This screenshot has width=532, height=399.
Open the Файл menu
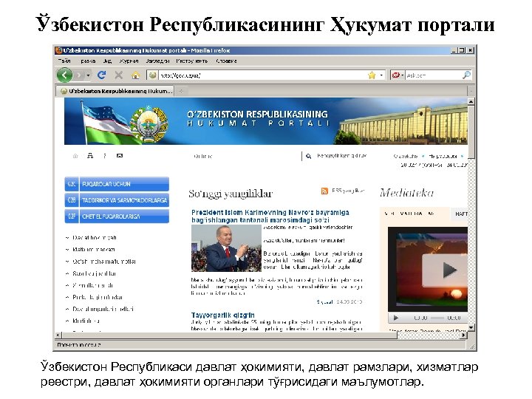point(64,61)
